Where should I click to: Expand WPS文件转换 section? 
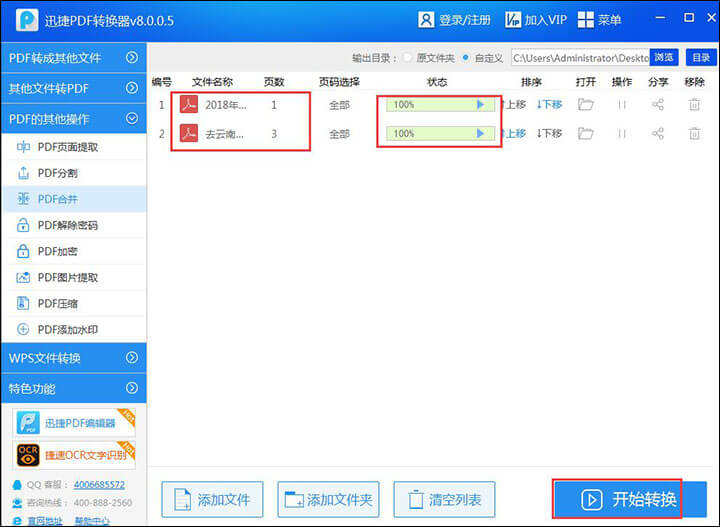pyautogui.click(x=73, y=358)
